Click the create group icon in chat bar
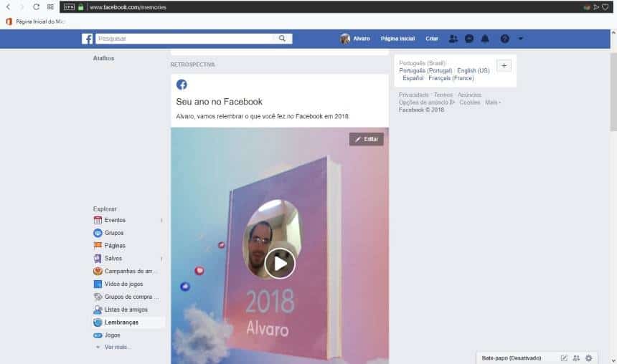Image resolution: width=617 pixels, height=364 pixels. 576,358
